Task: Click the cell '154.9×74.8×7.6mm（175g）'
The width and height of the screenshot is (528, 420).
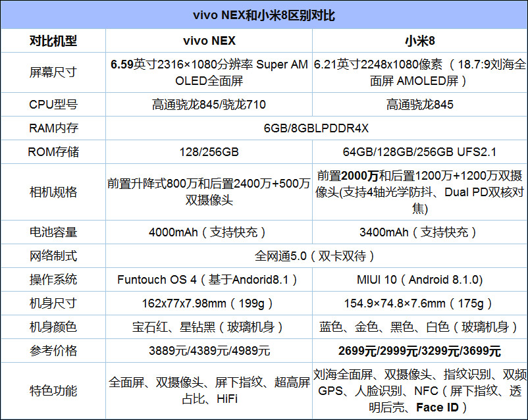Action: pos(419,303)
